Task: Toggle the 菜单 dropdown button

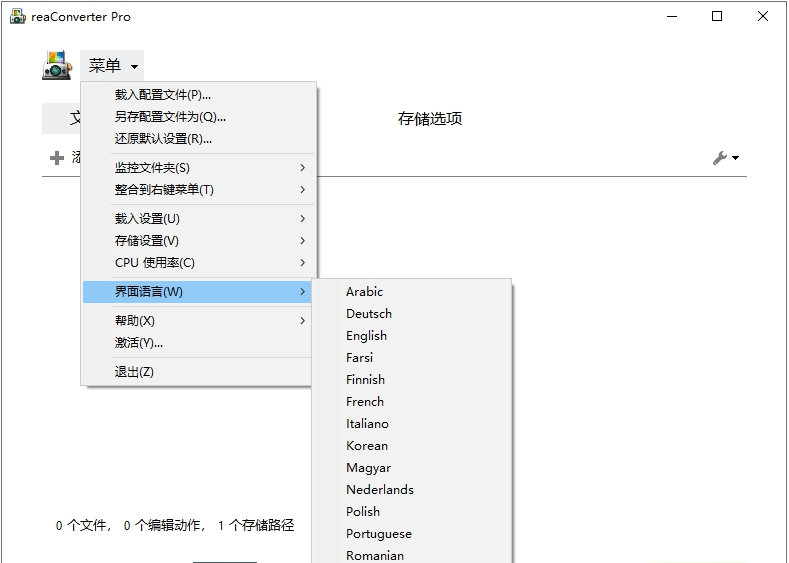Action: 112,65
